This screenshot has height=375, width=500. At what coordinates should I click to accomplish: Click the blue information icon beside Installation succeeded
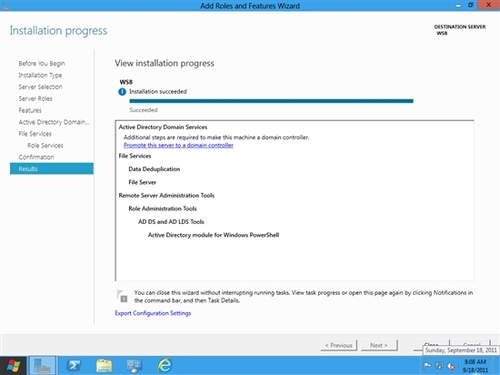click(x=122, y=92)
